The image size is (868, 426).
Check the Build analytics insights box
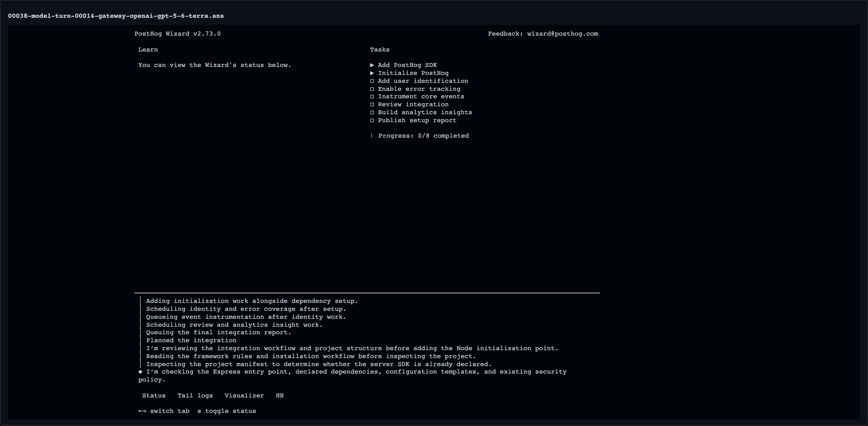coord(372,112)
